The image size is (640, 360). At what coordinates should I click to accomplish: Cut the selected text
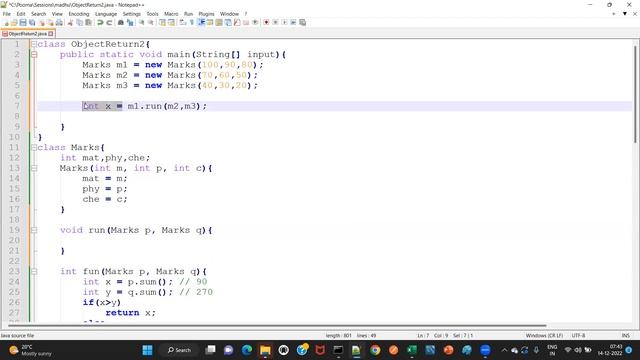point(70,22)
